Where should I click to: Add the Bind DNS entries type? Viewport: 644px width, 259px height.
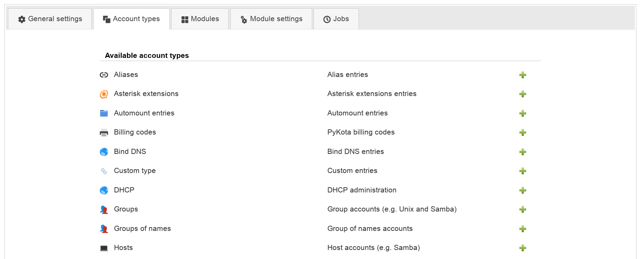coord(522,152)
